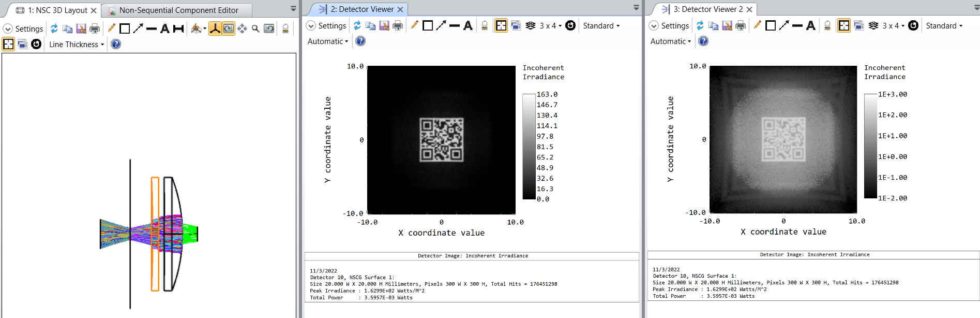This screenshot has width=980, height=318.
Task: Select the pan move tool in layout
Action: tap(242, 28)
